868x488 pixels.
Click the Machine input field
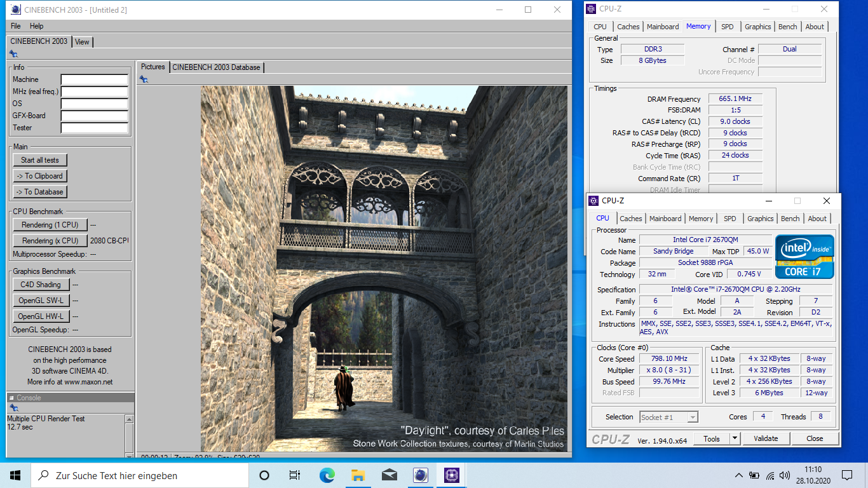[x=95, y=79]
